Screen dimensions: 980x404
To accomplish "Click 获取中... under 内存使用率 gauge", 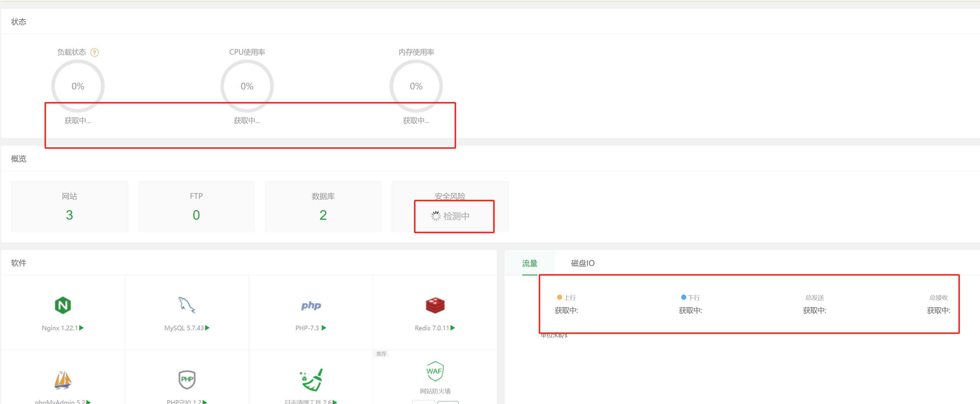I will coord(416,121).
